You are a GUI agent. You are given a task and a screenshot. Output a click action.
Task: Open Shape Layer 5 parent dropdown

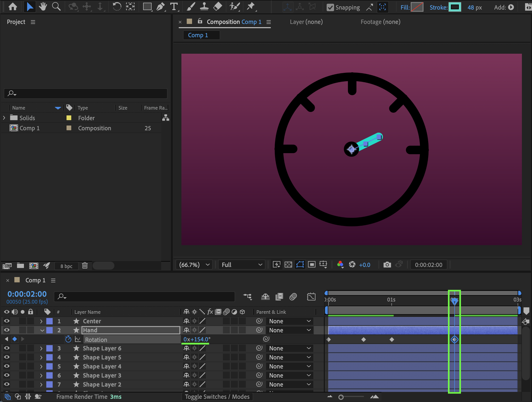(290, 357)
